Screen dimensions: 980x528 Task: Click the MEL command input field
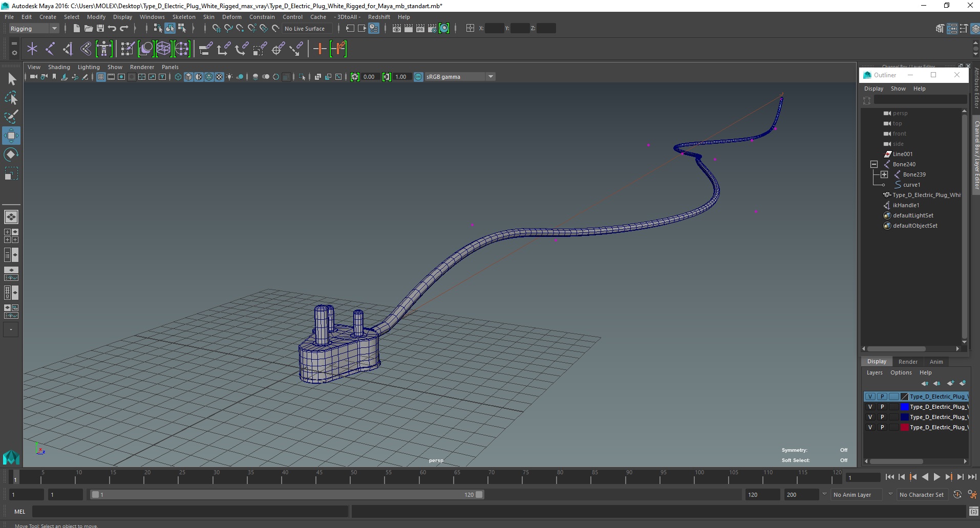190,512
